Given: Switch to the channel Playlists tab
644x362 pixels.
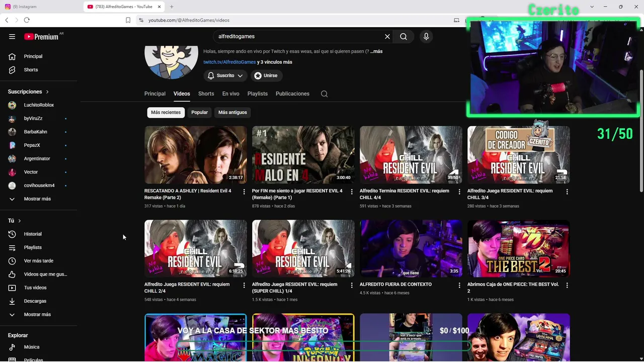Looking at the screenshot, I should [258, 94].
